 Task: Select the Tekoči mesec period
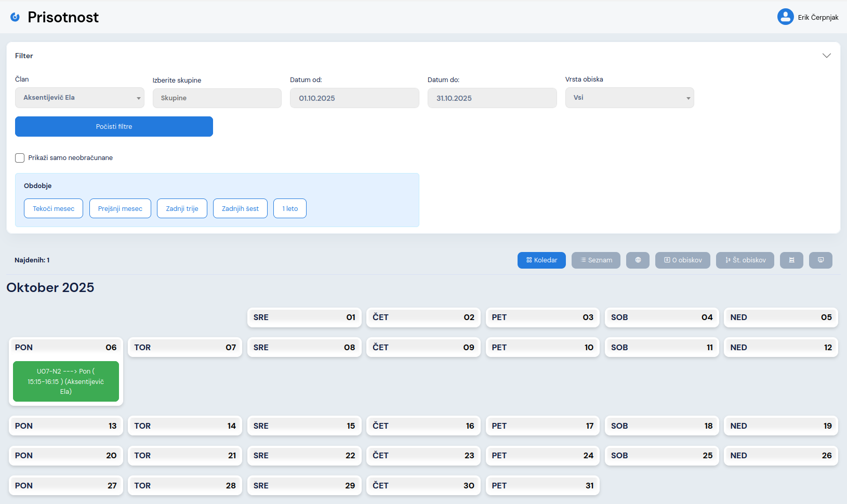click(54, 208)
